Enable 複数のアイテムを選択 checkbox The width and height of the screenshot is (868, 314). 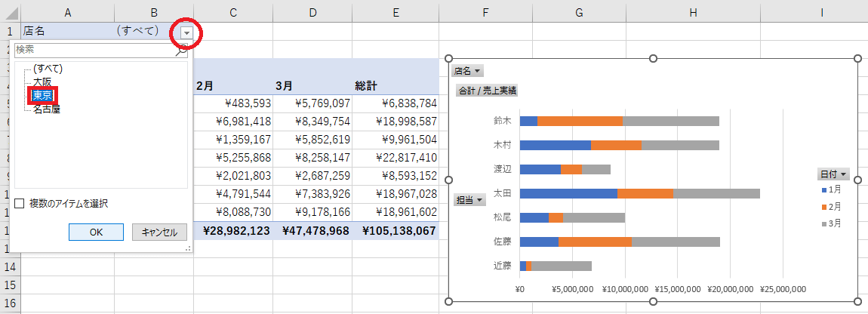20,203
